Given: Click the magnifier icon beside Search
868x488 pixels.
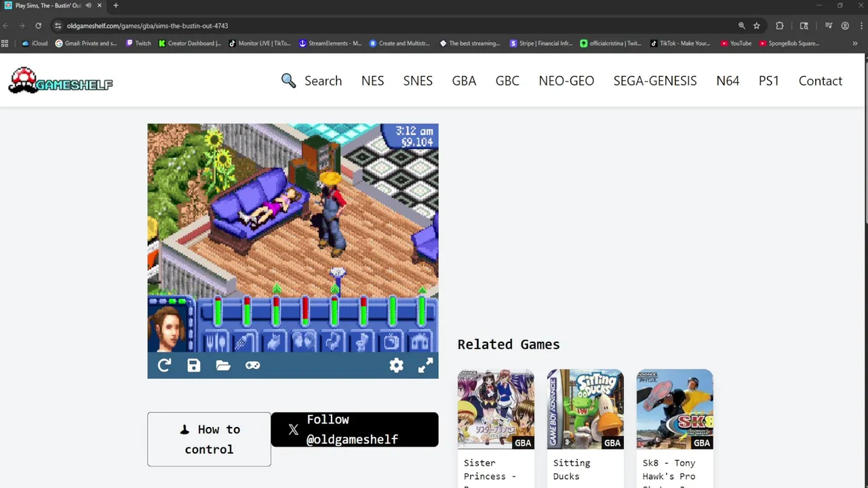Looking at the screenshot, I should 289,81.
